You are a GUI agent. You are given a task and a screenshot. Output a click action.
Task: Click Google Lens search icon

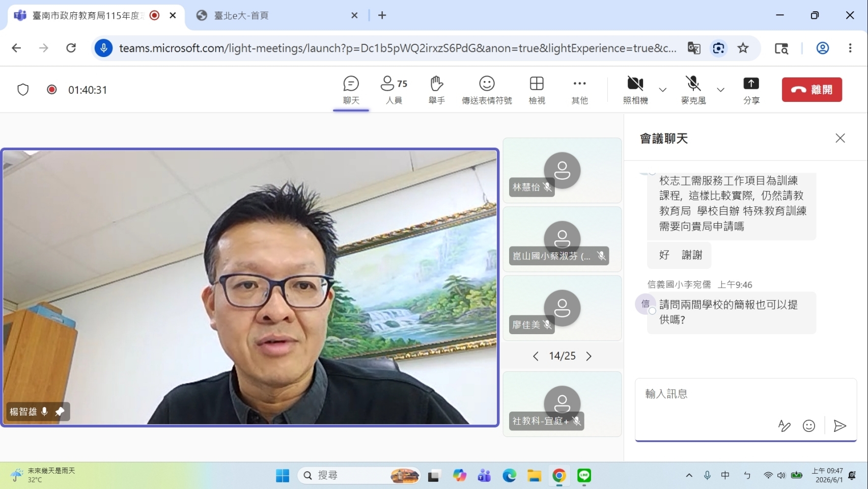[x=718, y=48]
